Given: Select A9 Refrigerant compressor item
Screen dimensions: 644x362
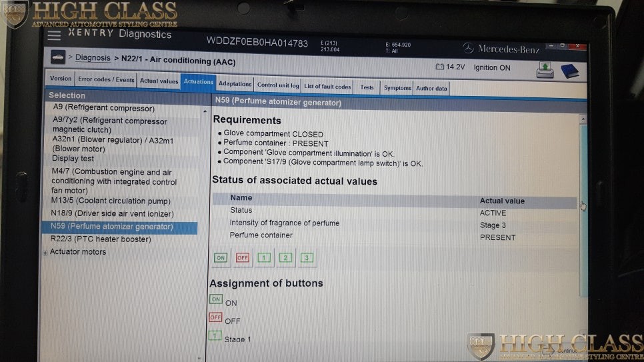Looking at the screenshot, I should (x=103, y=109).
